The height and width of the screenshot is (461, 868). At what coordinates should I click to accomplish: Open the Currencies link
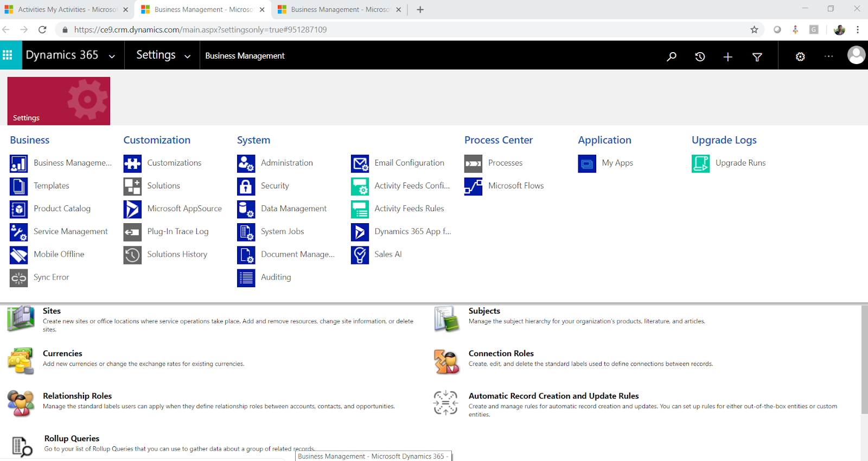[62, 353]
